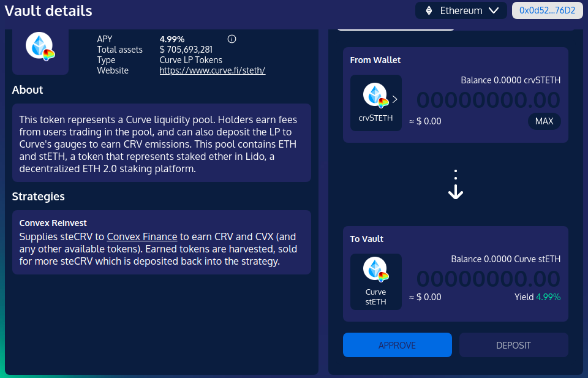Click the 'Balance 0.0000 Curve stETH' text
This screenshot has height=378, width=588.
[x=505, y=259]
